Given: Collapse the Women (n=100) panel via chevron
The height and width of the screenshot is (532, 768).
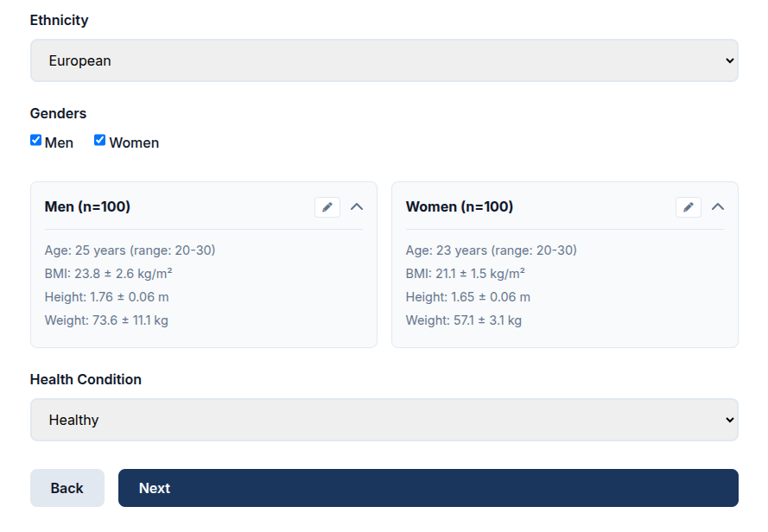Looking at the screenshot, I should click(718, 207).
